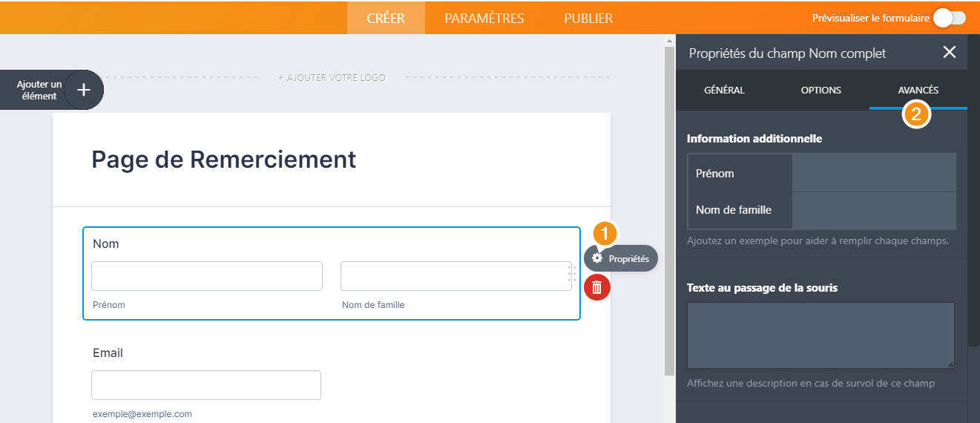Switch to the CRÉER tab

coord(386,18)
